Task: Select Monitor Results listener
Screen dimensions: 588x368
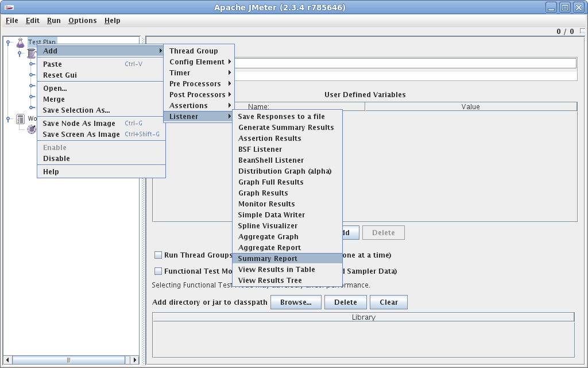Action: [287, 204]
